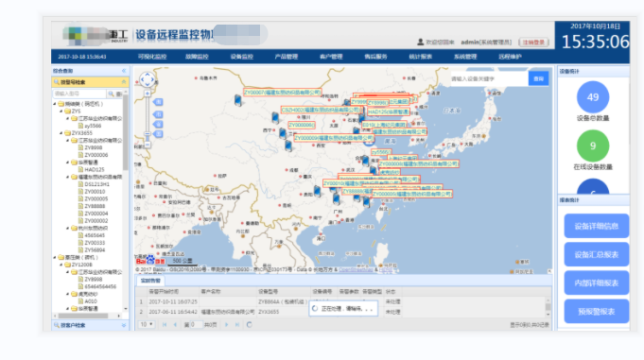Click the 设备详细信息 button
The width and height of the screenshot is (644, 360).
click(597, 226)
